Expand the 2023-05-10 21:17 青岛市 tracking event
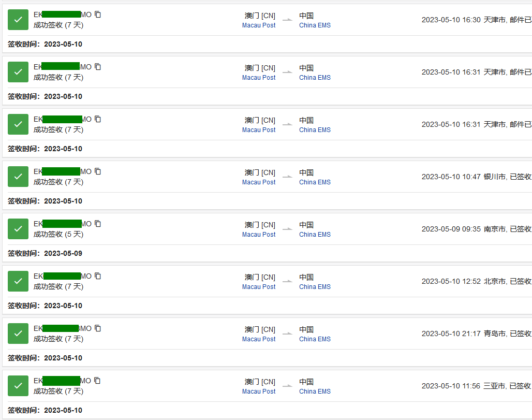This screenshot has width=532, height=420. click(476, 334)
